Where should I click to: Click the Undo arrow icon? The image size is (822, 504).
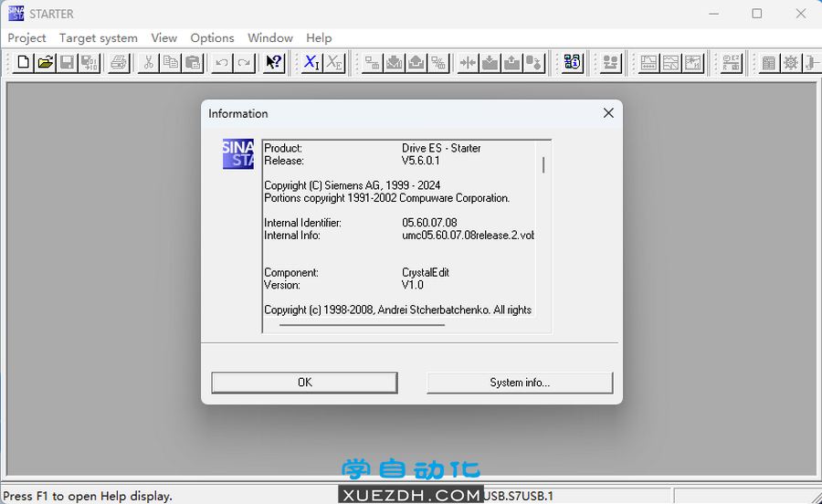pos(222,63)
